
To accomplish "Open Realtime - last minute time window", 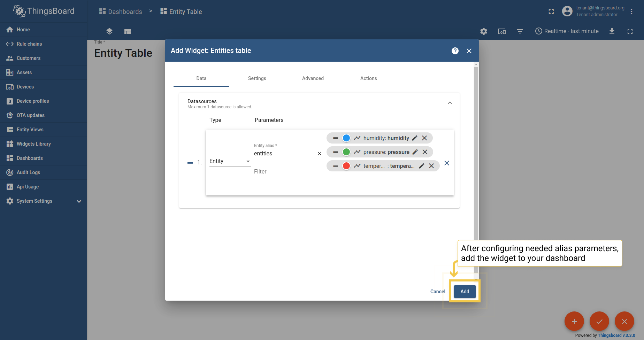I will click(567, 31).
